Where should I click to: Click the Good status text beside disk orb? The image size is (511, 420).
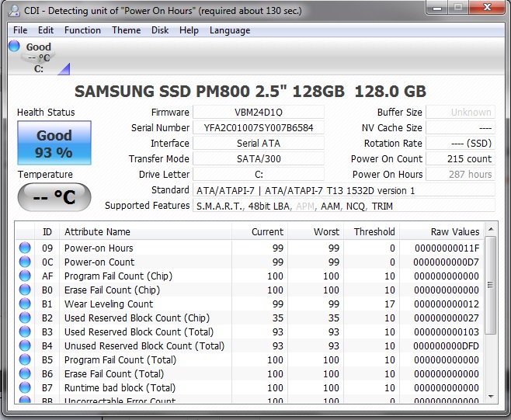39,47
